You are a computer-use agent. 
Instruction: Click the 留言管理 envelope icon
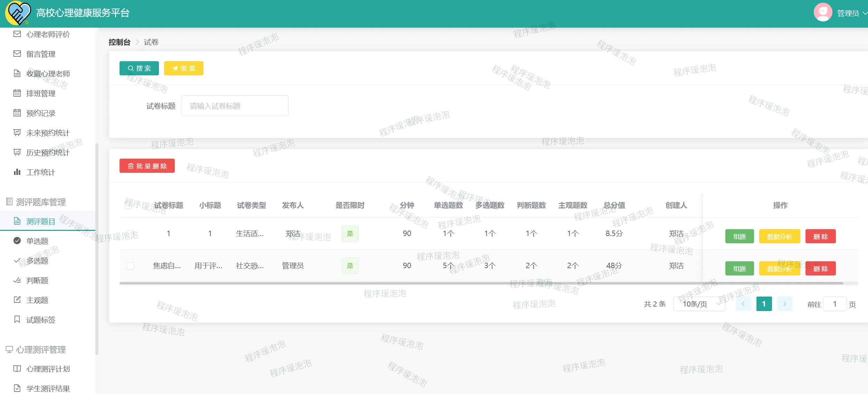17,54
